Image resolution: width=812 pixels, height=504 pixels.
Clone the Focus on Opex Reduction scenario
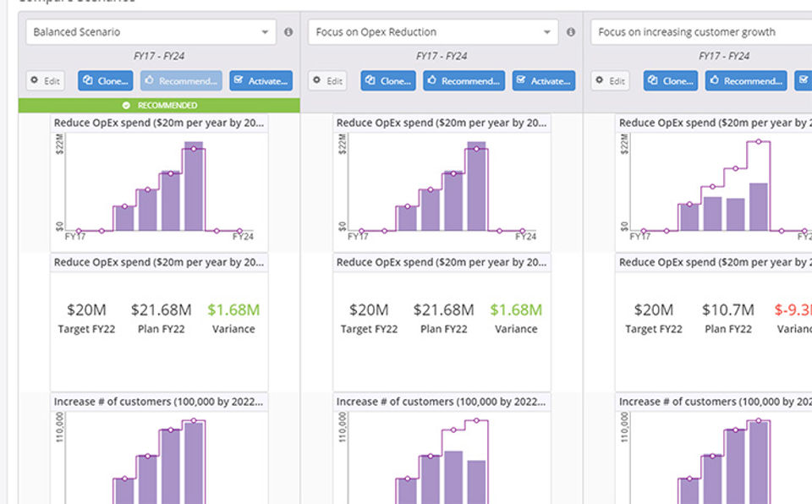coord(388,81)
